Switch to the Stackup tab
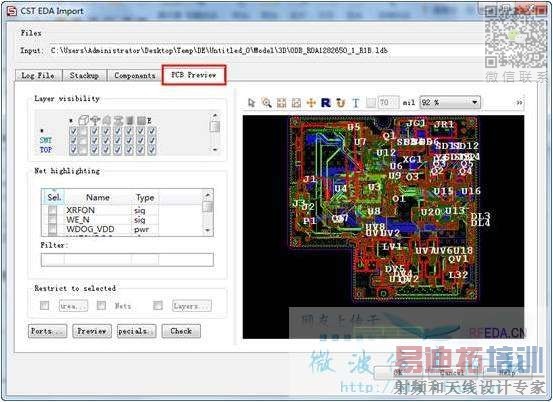Screen dimensions: 553x402 tap(84, 75)
